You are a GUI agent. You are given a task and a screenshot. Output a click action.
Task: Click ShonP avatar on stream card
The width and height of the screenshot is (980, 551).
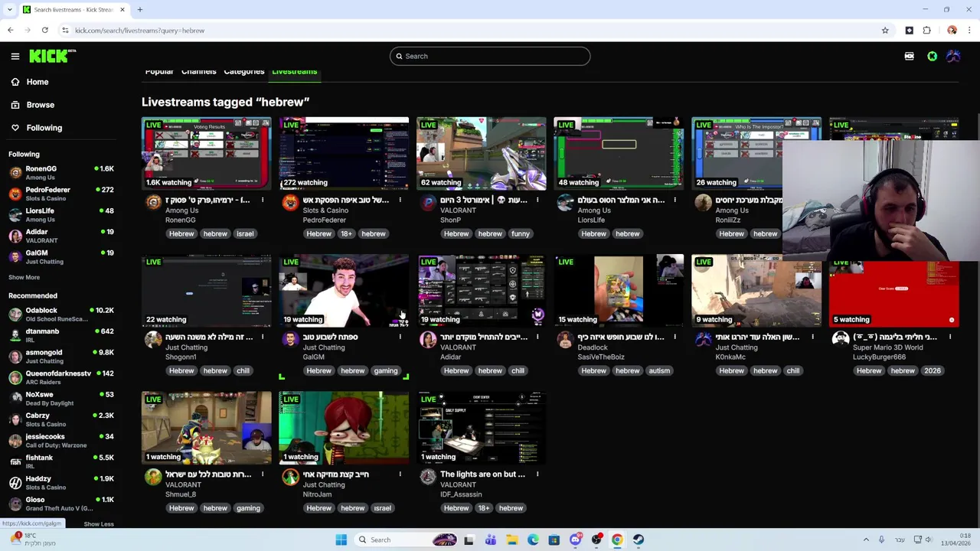428,202
